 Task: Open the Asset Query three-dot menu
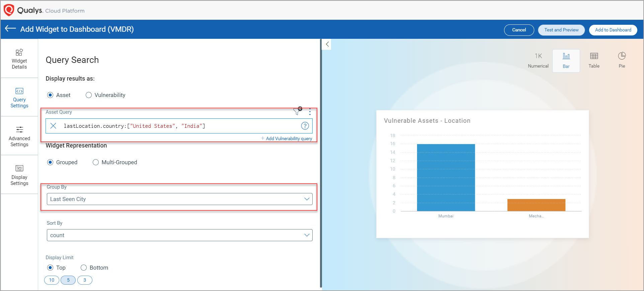pyautogui.click(x=310, y=112)
